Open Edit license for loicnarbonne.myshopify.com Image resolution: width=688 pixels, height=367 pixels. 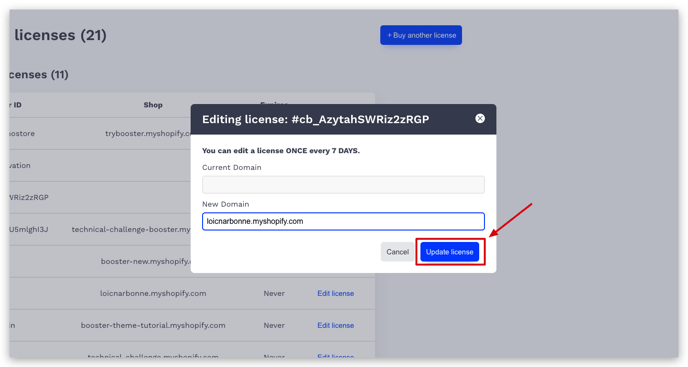pyautogui.click(x=336, y=293)
